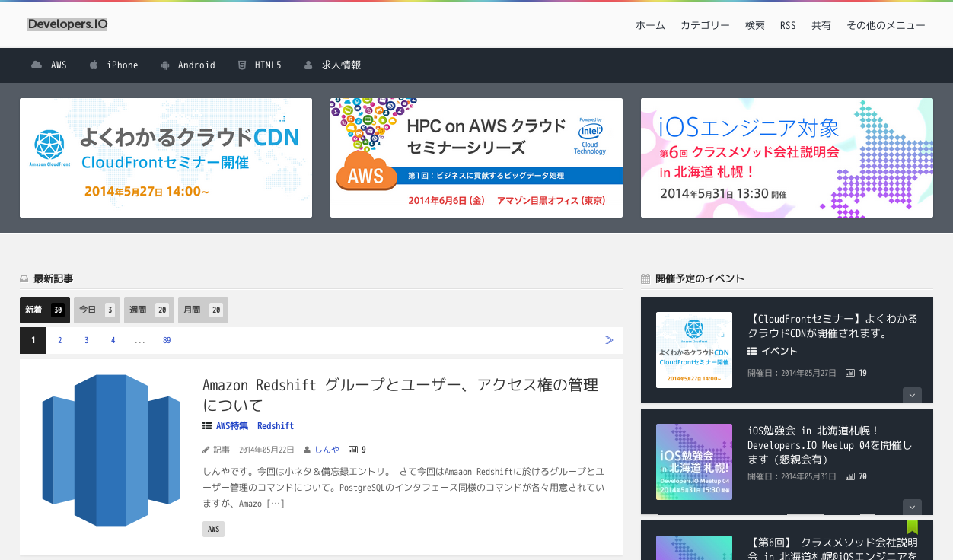Click the イベント category on CloudFront event
The height and width of the screenshot is (560, 953).
coord(779,352)
